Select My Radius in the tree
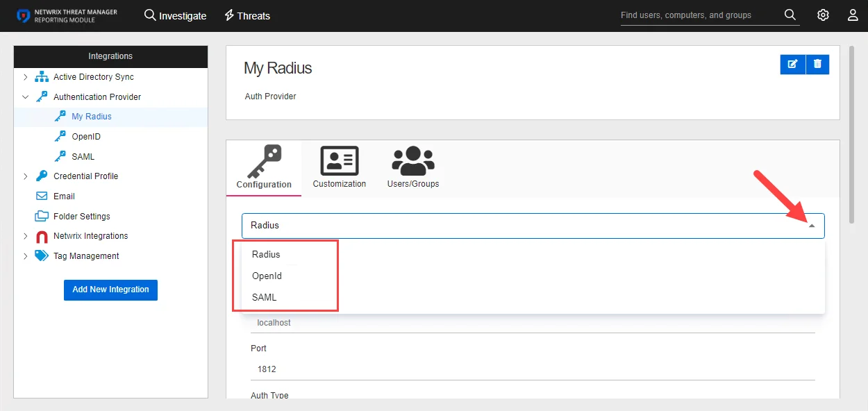 [x=92, y=117]
